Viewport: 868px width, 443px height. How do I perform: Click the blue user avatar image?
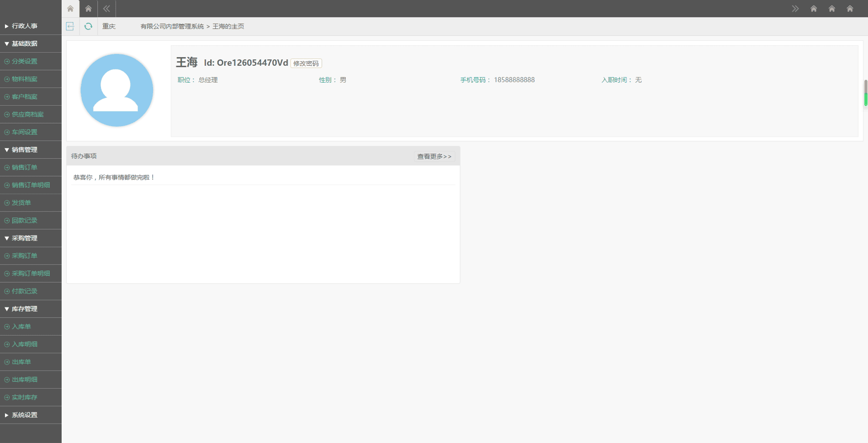[116, 90]
